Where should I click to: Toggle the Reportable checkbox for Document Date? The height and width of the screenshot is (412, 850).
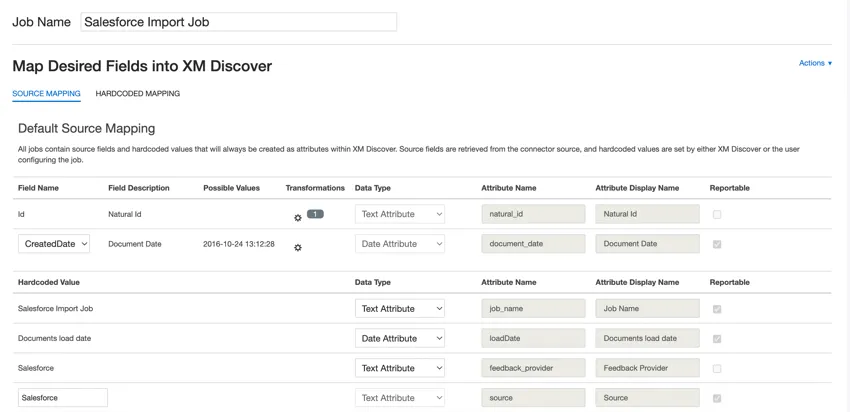[717, 244]
